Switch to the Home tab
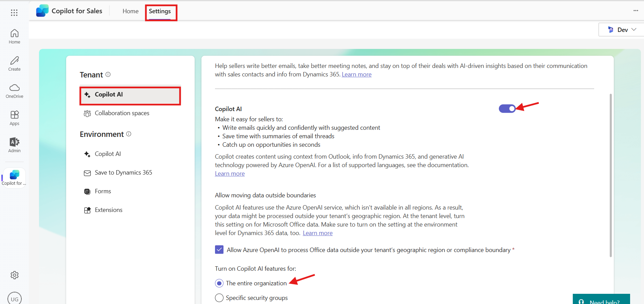644x304 pixels. click(131, 11)
